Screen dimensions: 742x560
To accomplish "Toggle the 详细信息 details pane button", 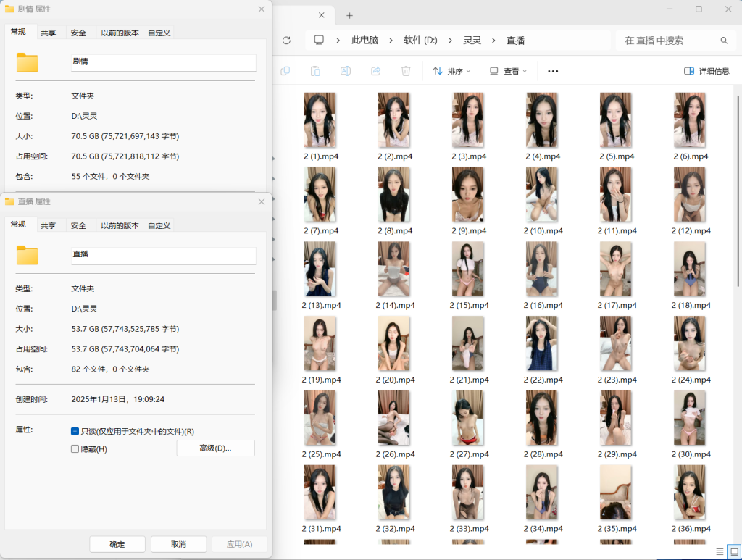I will [x=706, y=71].
